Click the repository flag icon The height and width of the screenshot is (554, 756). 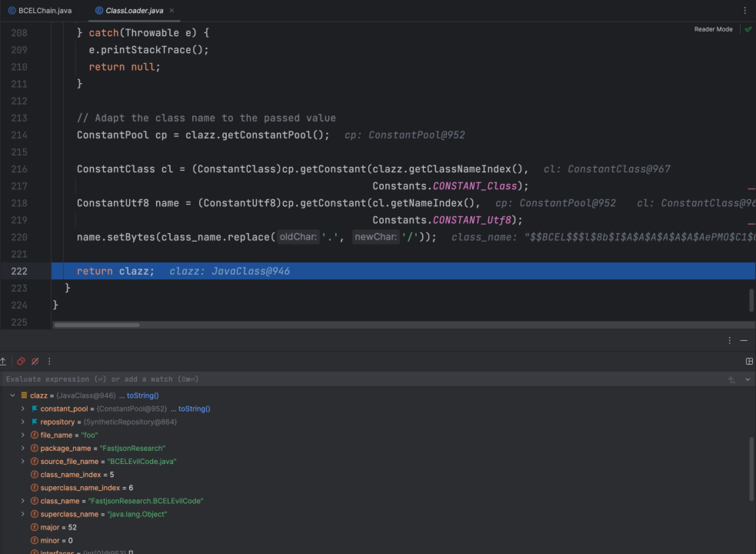tap(34, 422)
